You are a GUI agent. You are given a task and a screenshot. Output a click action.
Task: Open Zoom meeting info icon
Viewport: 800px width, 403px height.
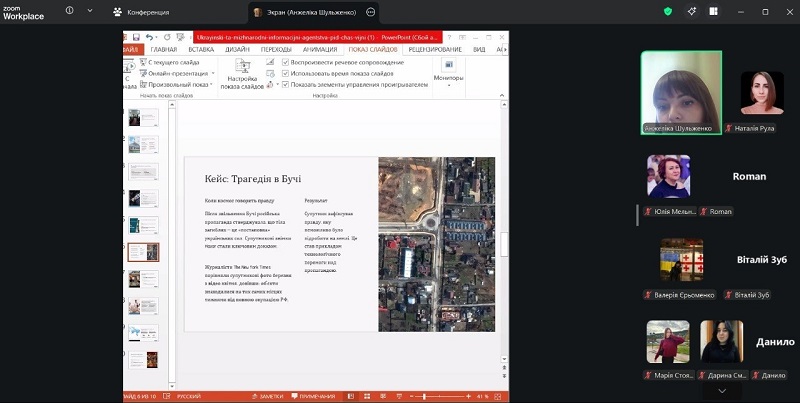[70, 12]
